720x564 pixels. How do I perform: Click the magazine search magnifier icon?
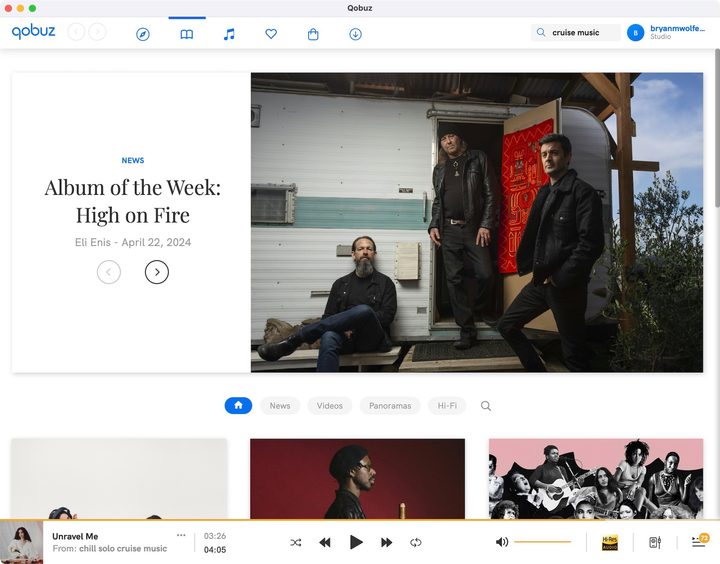click(x=486, y=406)
